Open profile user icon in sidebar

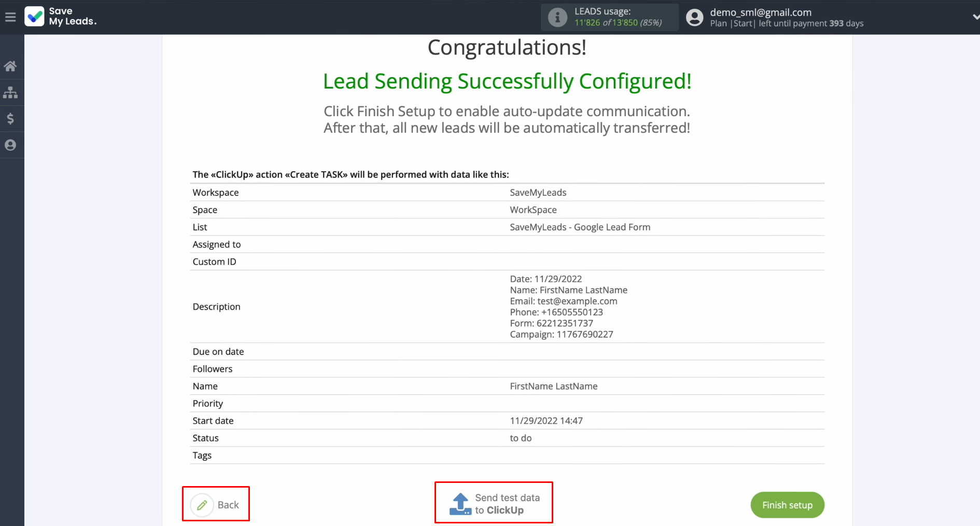10,145
